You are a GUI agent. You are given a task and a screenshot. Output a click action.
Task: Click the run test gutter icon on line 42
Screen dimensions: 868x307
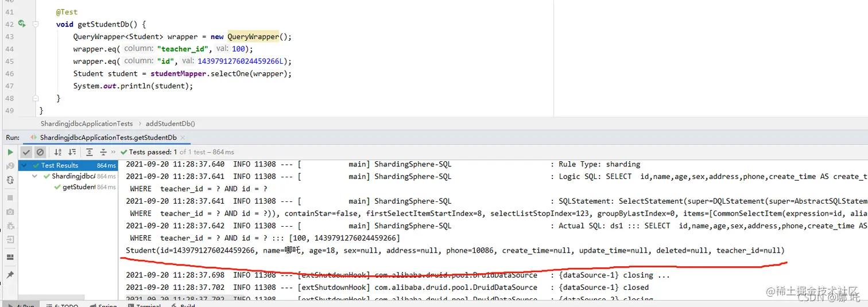[x=21, y=24]
